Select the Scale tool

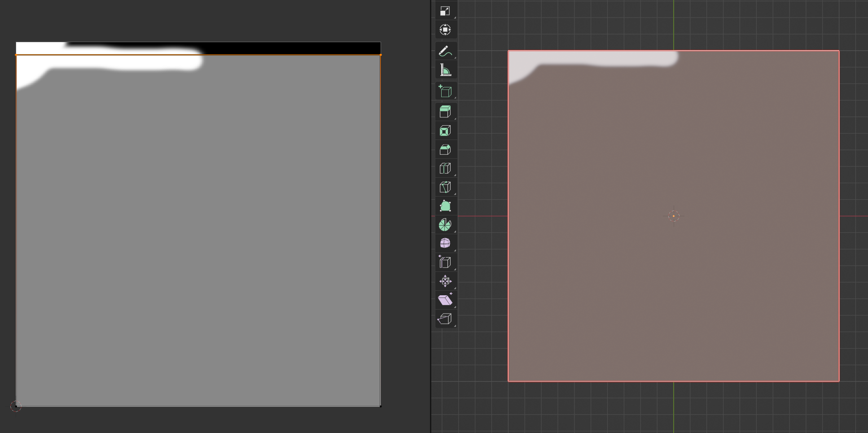point(445,11)
